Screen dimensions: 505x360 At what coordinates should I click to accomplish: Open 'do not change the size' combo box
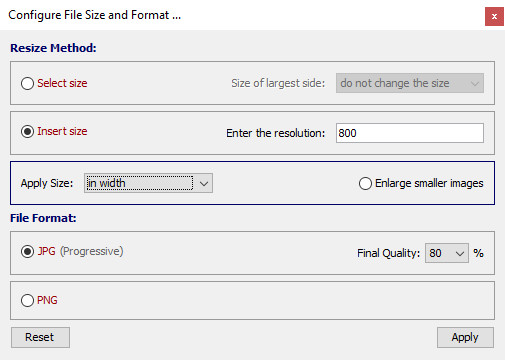pyautogui.click(x=410, y=83)
